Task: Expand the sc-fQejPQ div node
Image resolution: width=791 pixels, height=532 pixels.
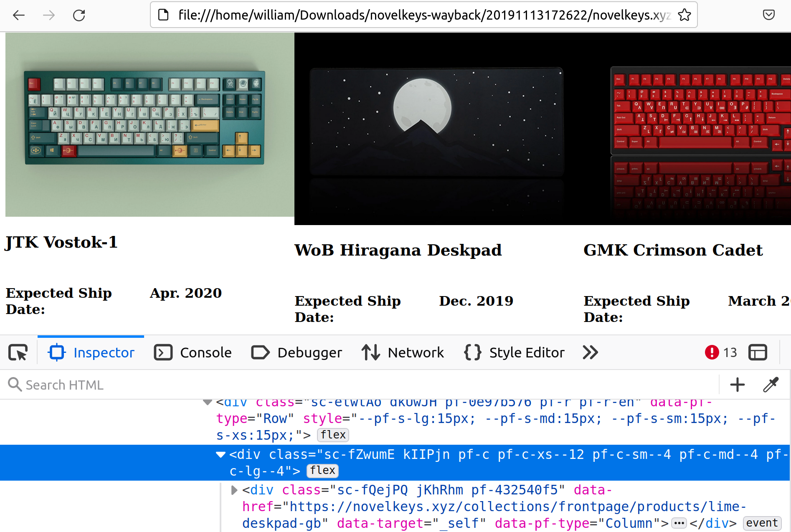Action: 233,490
